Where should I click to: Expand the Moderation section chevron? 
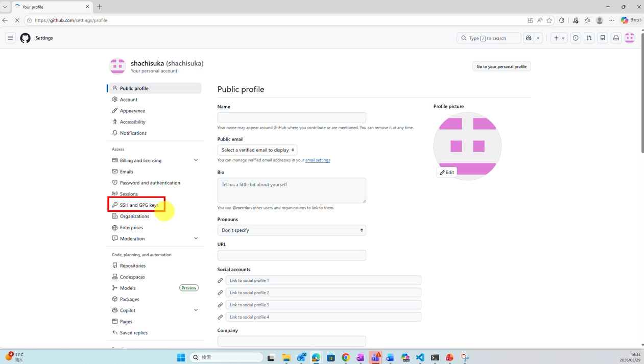(196, 238)
